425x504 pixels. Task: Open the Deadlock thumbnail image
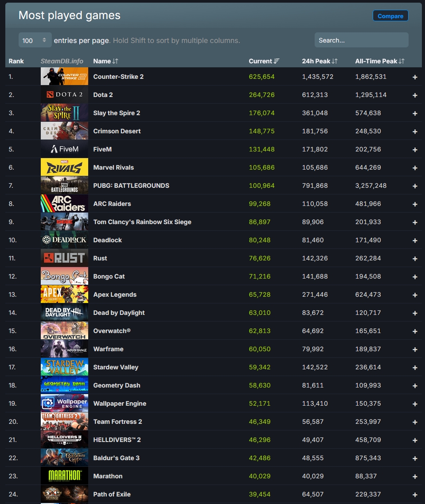[64, 240]
